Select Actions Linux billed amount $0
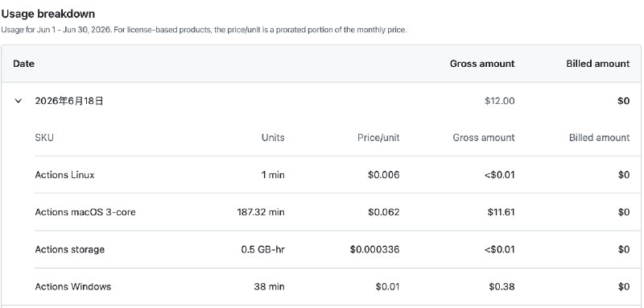This screenshot has width=644, height=308. point(624,175)
